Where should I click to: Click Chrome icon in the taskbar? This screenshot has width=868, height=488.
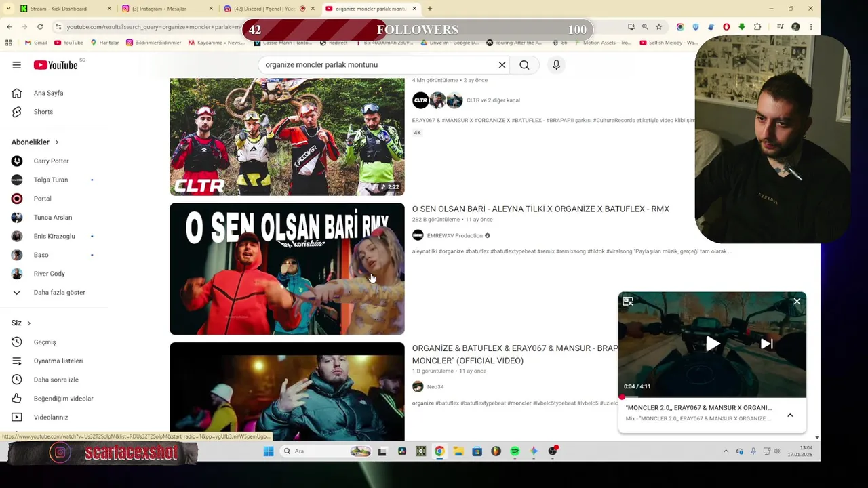pos(439,451)
